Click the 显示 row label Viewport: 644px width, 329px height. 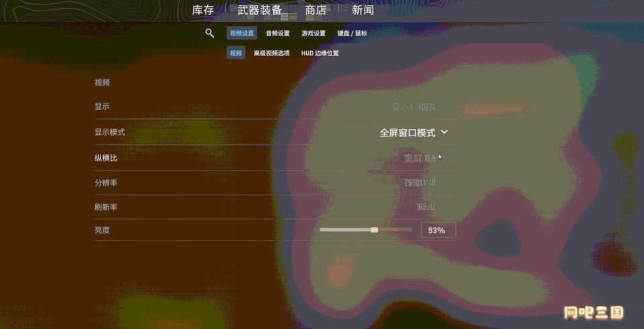point(102,106)
